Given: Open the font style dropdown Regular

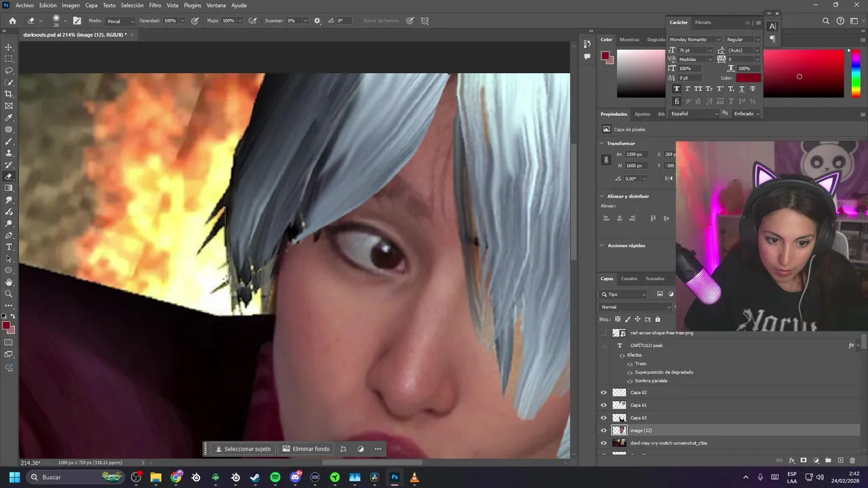Looking at the screenshot, I should click(743, 39).
